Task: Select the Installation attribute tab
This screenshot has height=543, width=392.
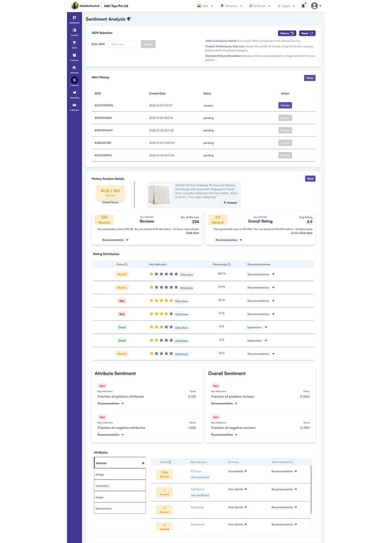Action: tap(120, 486)
